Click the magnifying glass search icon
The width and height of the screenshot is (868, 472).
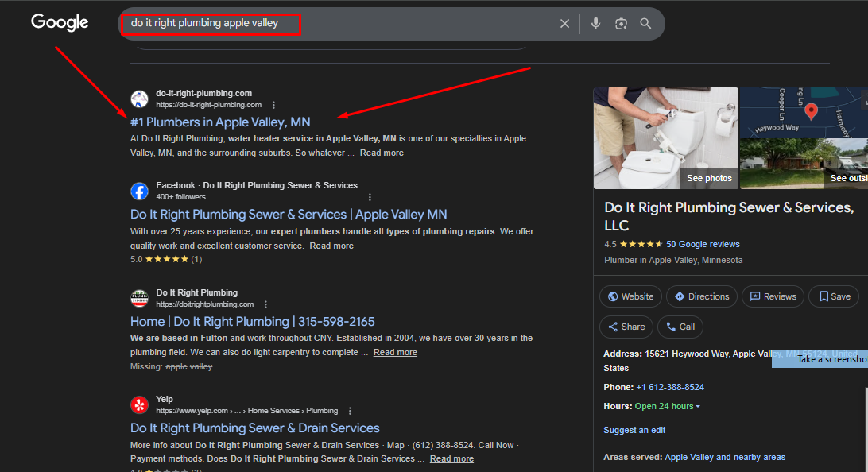(645, 24)
